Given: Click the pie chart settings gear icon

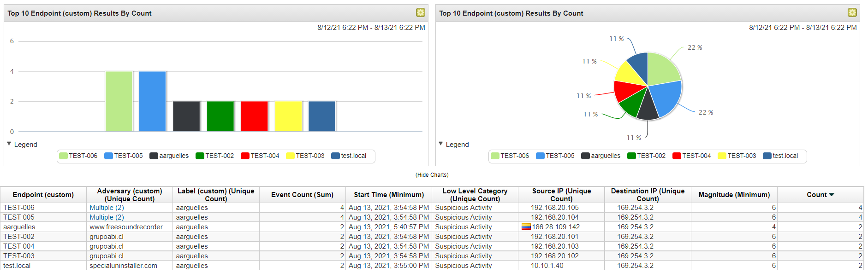Looking at the screenshot, I should 852,12.
